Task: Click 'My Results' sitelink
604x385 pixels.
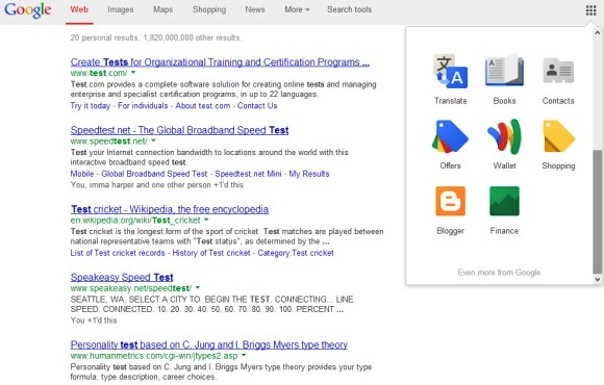Action: (x=309, y=174)
